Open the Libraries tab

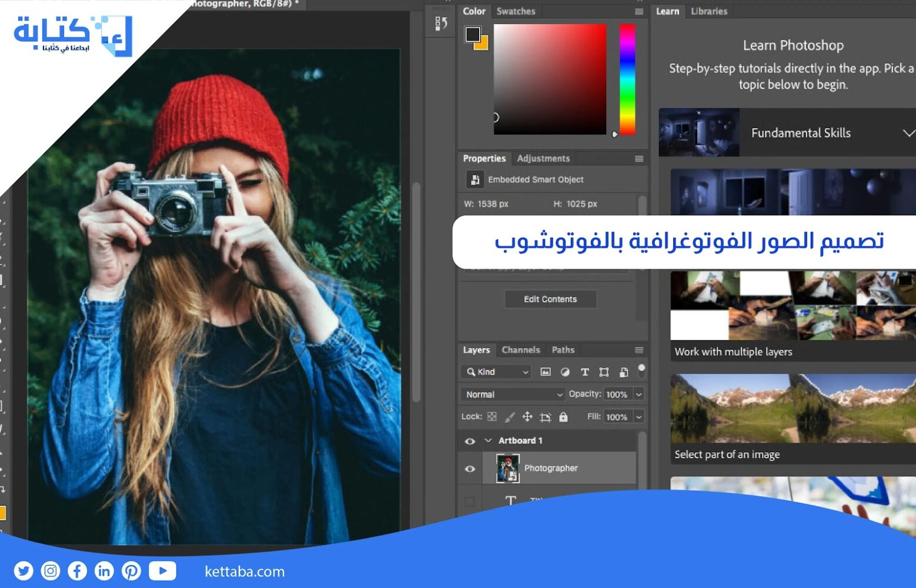coord(709,11)
